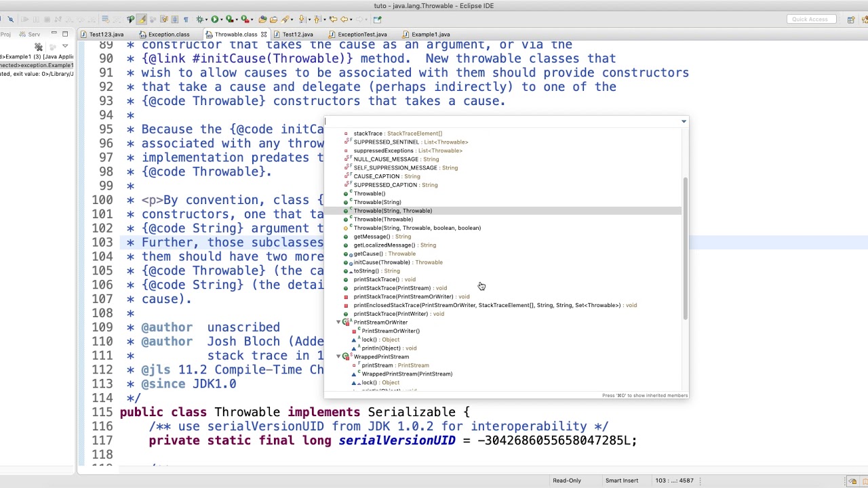This screenshot has height=488, width=868.
Task: Click the External Tools run icon
Action: (x=245, y=19)
